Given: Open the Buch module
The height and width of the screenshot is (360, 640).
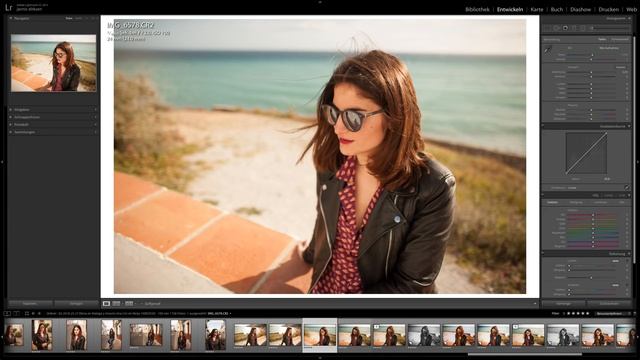Looking at the screenshot, I should pos(557,9).
